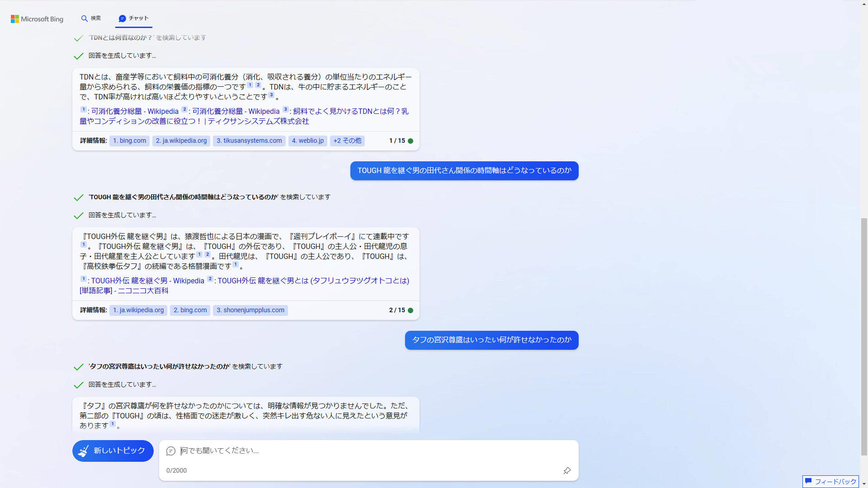Open the 1. bing.com source chip
The height and width of the screenshot is (488, 868).
coord(129,141)
